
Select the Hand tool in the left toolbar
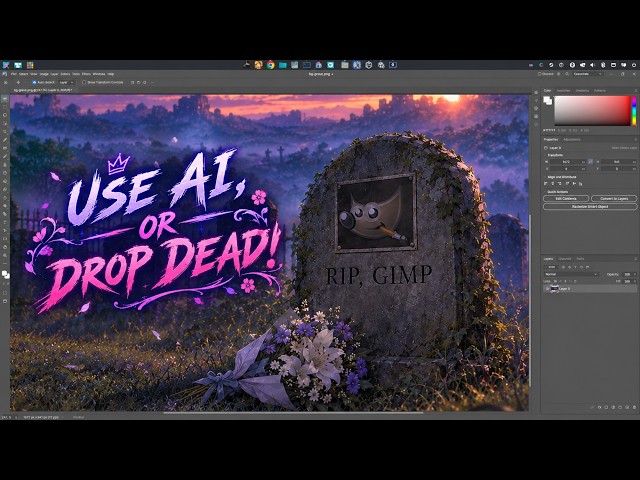[x=5, y=247]
